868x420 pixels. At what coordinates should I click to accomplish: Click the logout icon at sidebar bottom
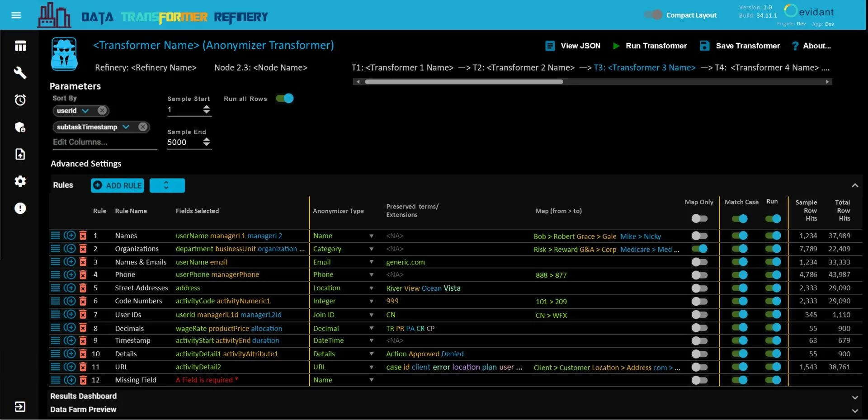(x=20, y=407)
